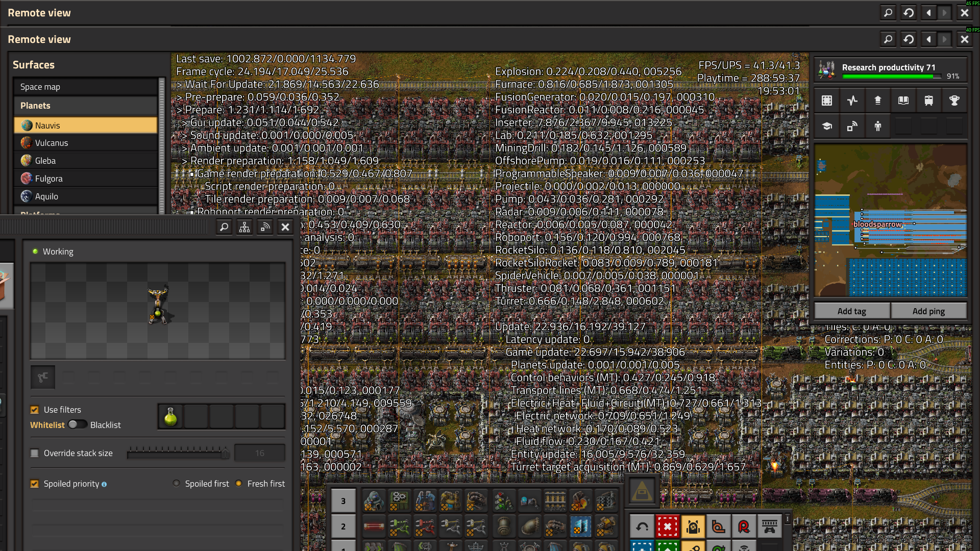980x551 pixels.
Task: Open logistic networks broadcast icon
Action: pyautogui.click(x=852, y=126)
